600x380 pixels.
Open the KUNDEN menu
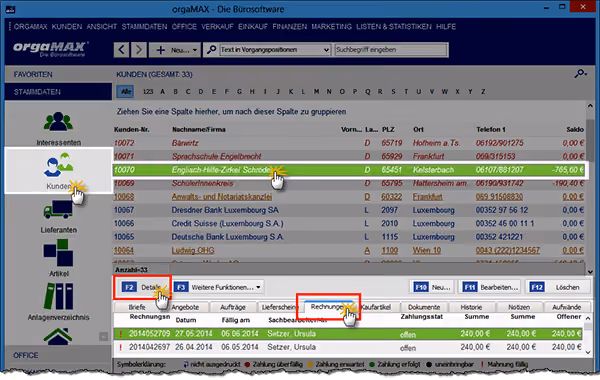coord(67,27)
